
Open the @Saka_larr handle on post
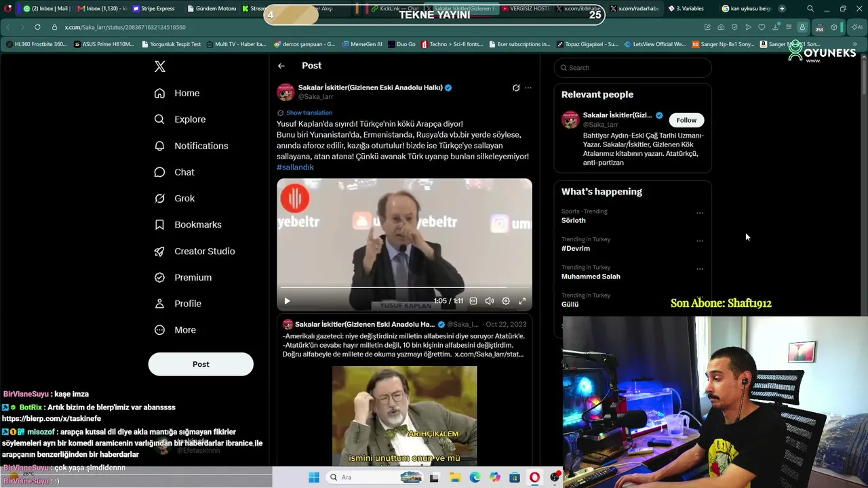pyautogui.click(x=316, y=97)
